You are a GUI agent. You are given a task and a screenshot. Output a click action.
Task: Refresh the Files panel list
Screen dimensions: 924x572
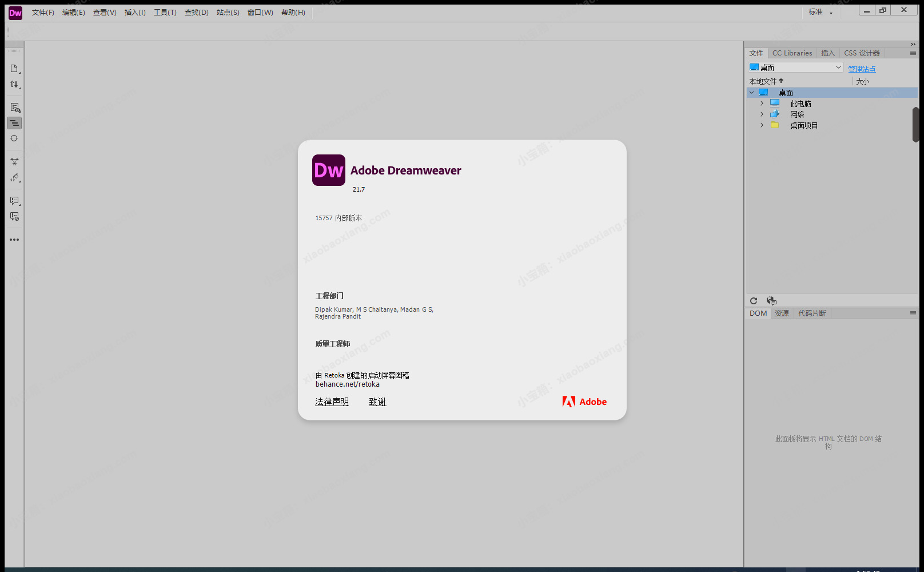pos(754,301)
